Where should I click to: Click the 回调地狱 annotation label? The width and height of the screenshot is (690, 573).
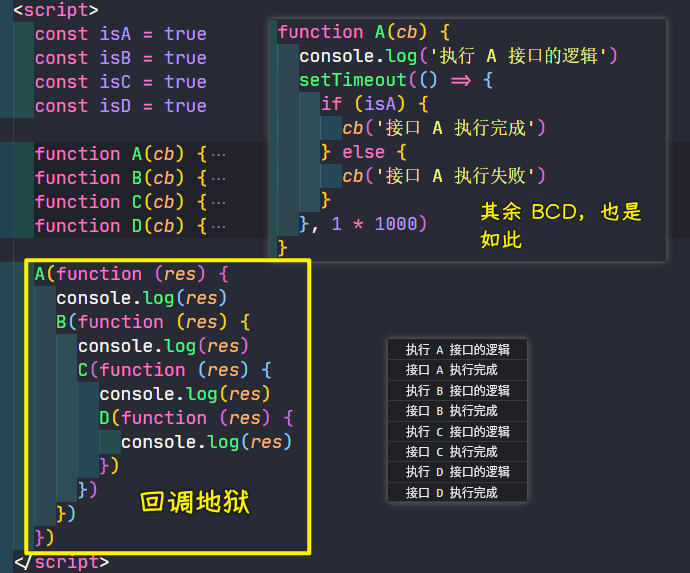tap(195, 502)
